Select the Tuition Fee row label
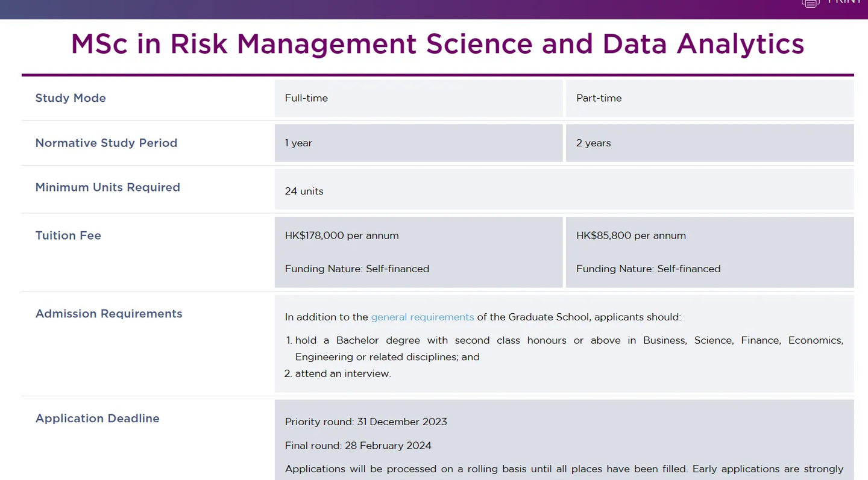The height and width of the screenshot is (480, 868). point(68,235)
